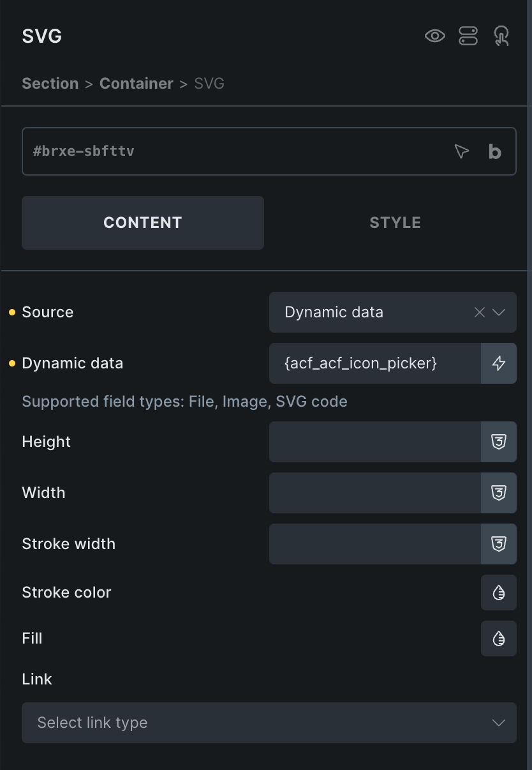The image size is (532, 770).
Task: Click the selector cursor icon in ID field
Action: point(462,151)
